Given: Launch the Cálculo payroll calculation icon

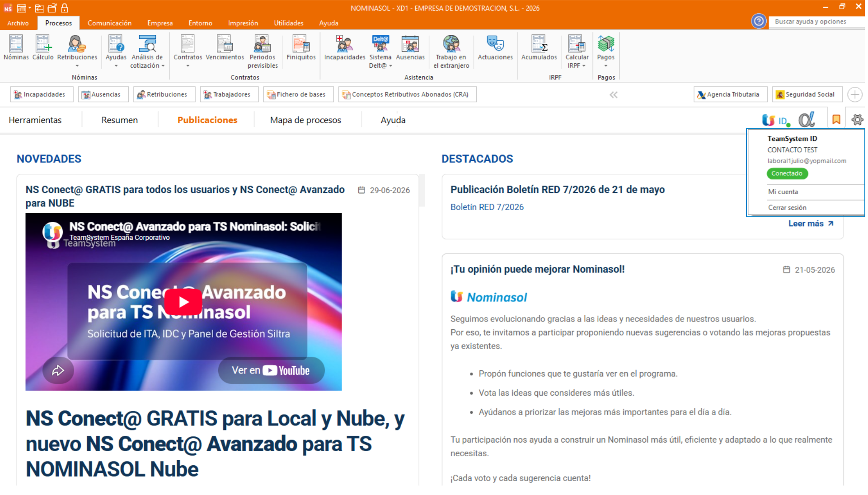Looking at the screenshot, I should click(43, 48).
